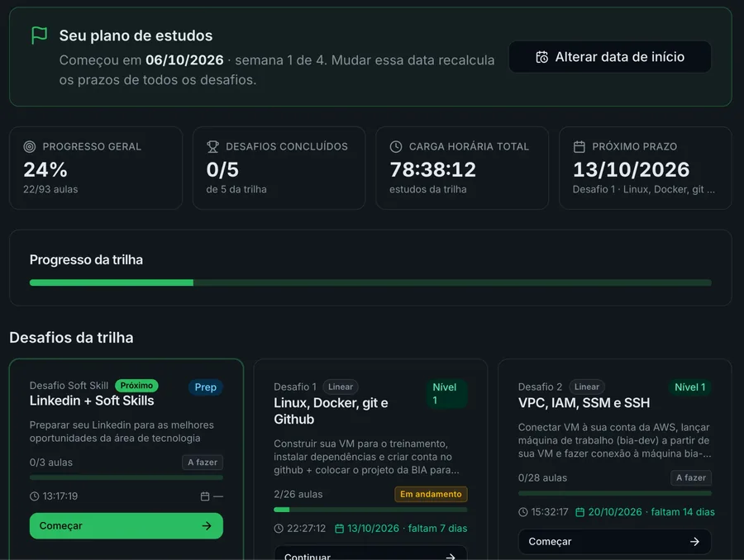The image size is (744, 560).
Task: Click the A fazer badge in Linkedin card
Action: [203, 462]
